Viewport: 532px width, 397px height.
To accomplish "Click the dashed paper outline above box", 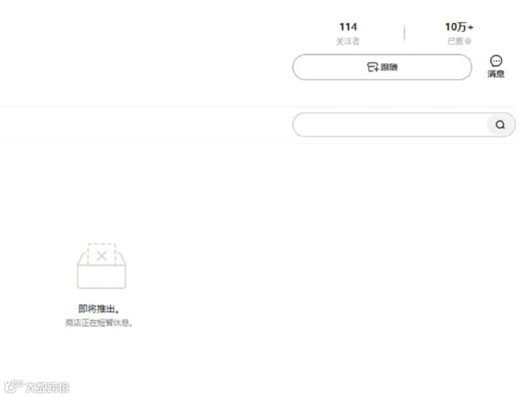I will click(102, 254).
